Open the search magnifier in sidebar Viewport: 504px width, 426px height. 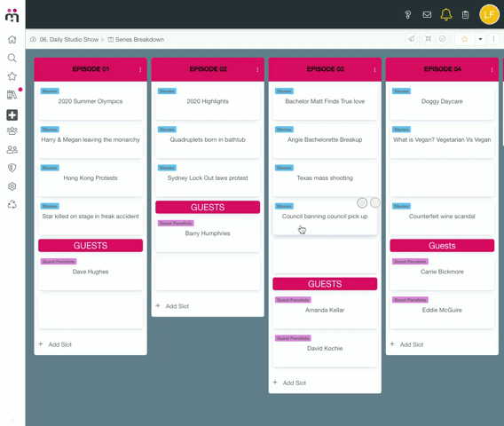pos(12,58)
